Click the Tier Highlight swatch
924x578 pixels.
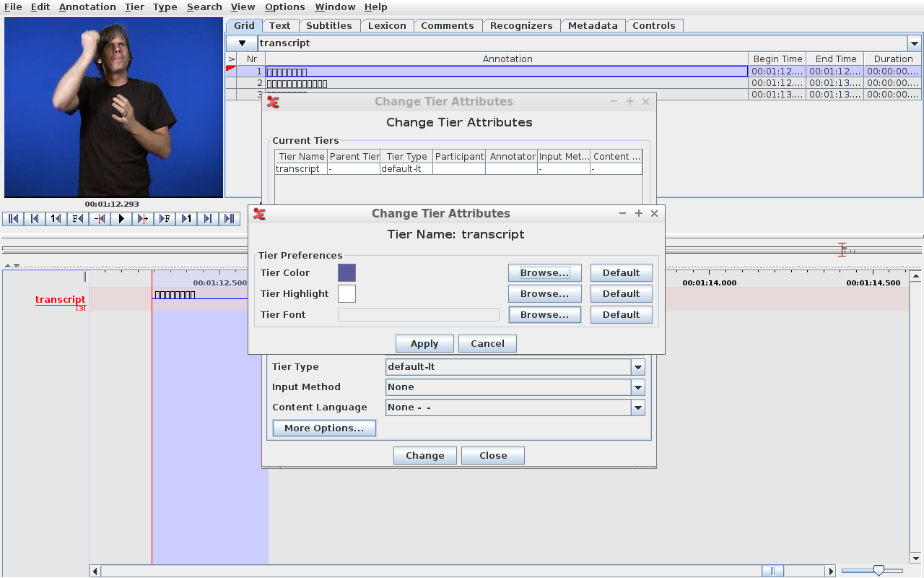347,294
